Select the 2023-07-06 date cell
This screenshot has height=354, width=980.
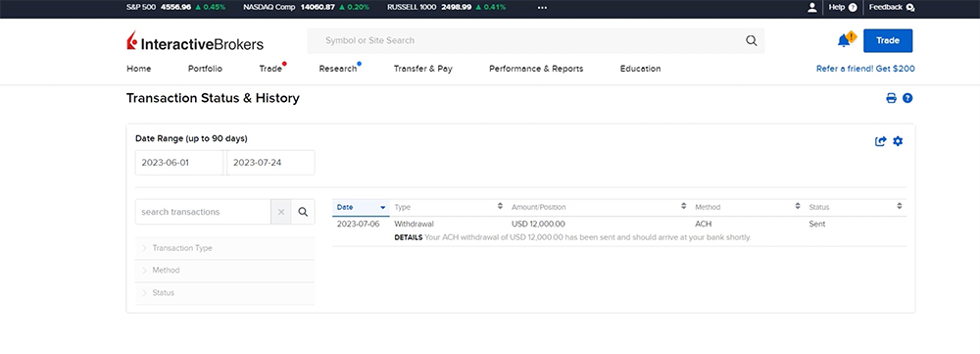coord(358,224)
